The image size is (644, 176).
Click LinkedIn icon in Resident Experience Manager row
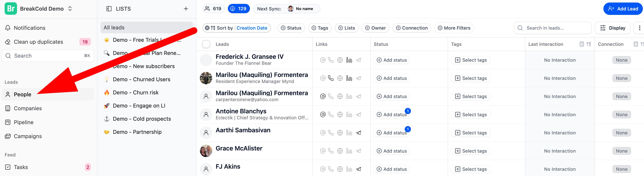pyautogui.click(x=349, y=78)
